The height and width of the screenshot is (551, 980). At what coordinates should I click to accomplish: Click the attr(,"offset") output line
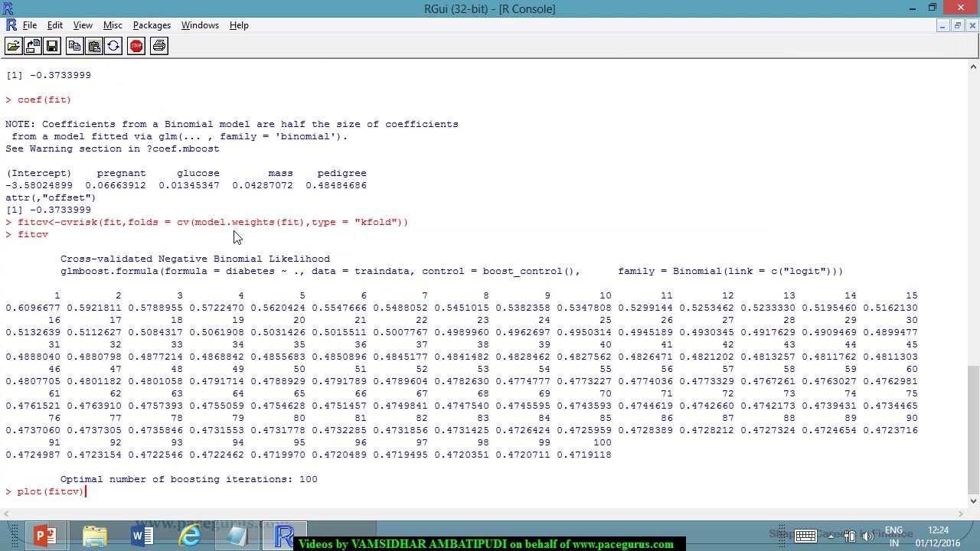pyautogui.click(x=51, y=197)
